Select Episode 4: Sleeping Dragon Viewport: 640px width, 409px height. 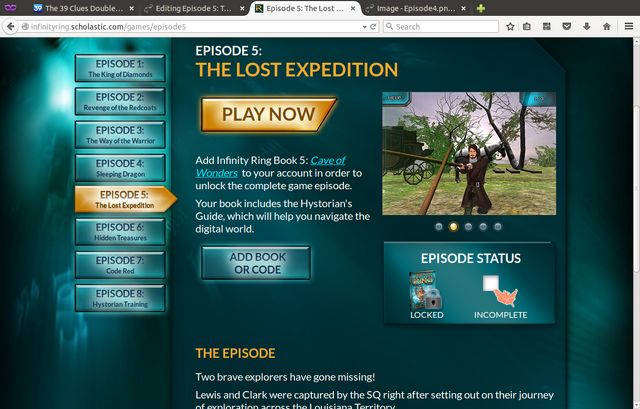tap(120, 168)
